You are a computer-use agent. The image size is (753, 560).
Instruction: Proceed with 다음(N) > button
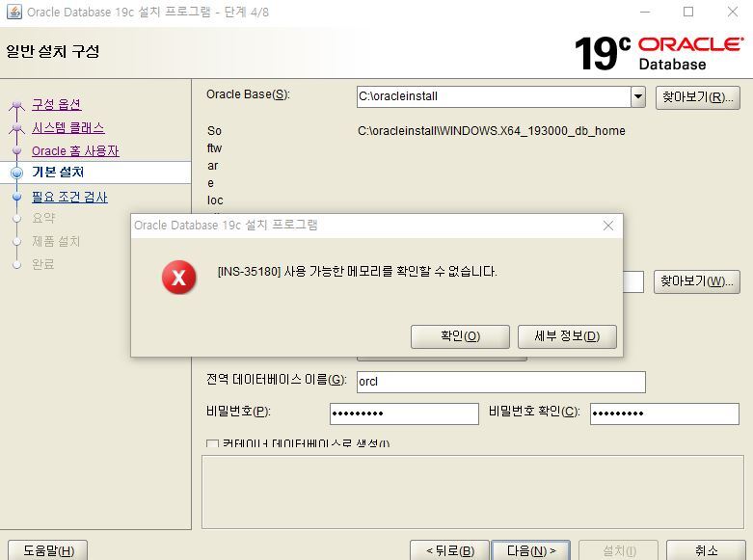coord(530,550)
